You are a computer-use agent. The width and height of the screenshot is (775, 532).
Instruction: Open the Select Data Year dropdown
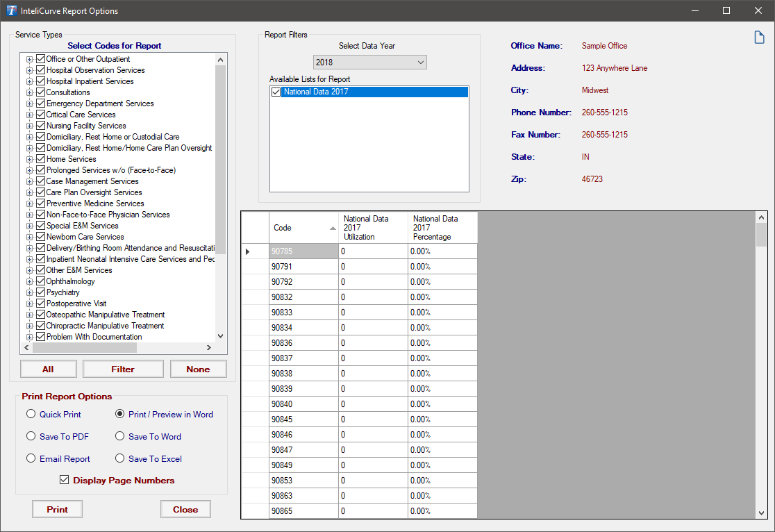(x=369, y=63)
